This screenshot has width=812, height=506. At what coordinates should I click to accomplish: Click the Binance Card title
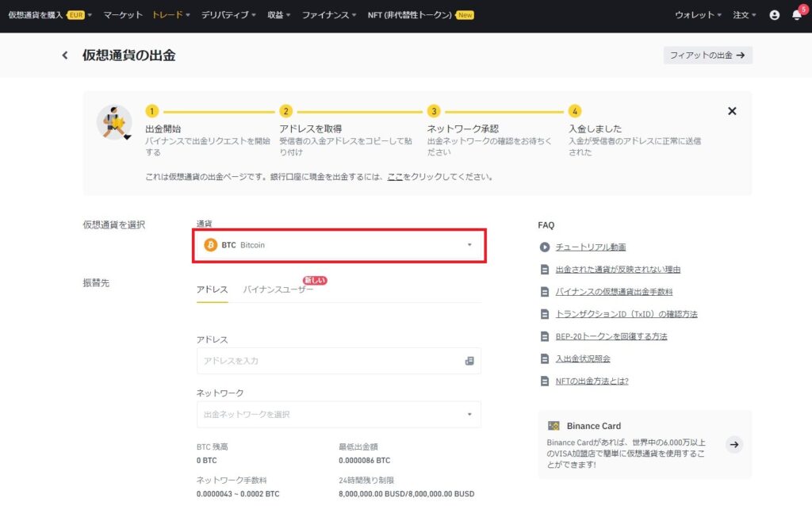tap(593, 426)
